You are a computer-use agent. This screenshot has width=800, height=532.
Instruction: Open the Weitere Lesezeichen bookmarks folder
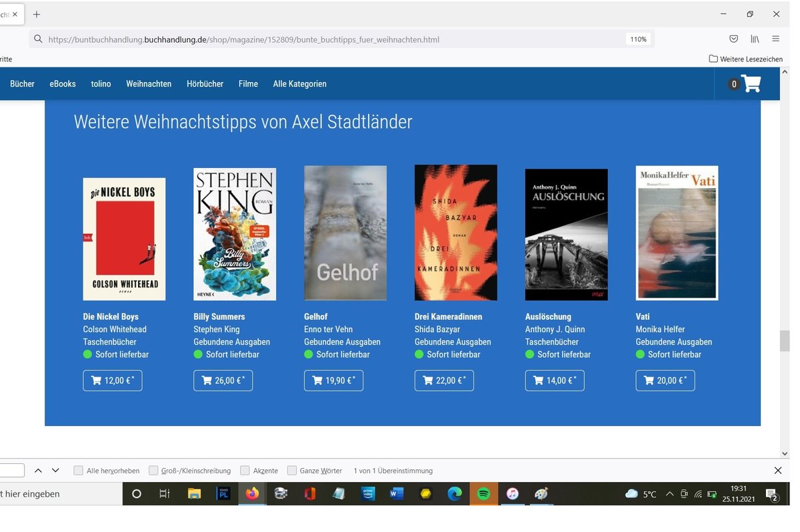click(x=746, y=59)
